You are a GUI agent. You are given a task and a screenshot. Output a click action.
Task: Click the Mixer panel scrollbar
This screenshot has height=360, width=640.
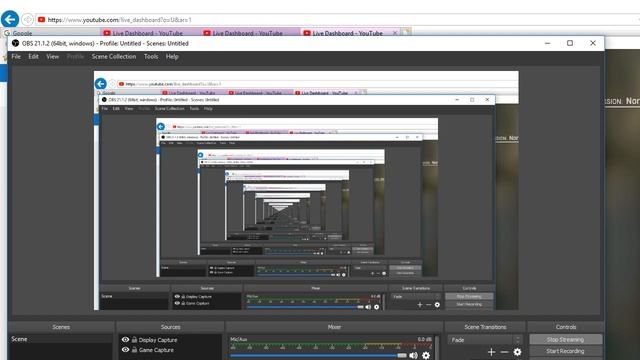click(436, 347)
